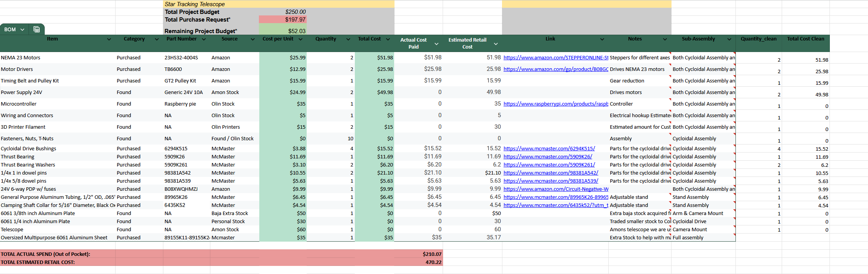Open the Notes column dropdown arrow
868x274 pixels.
[665, 39]
